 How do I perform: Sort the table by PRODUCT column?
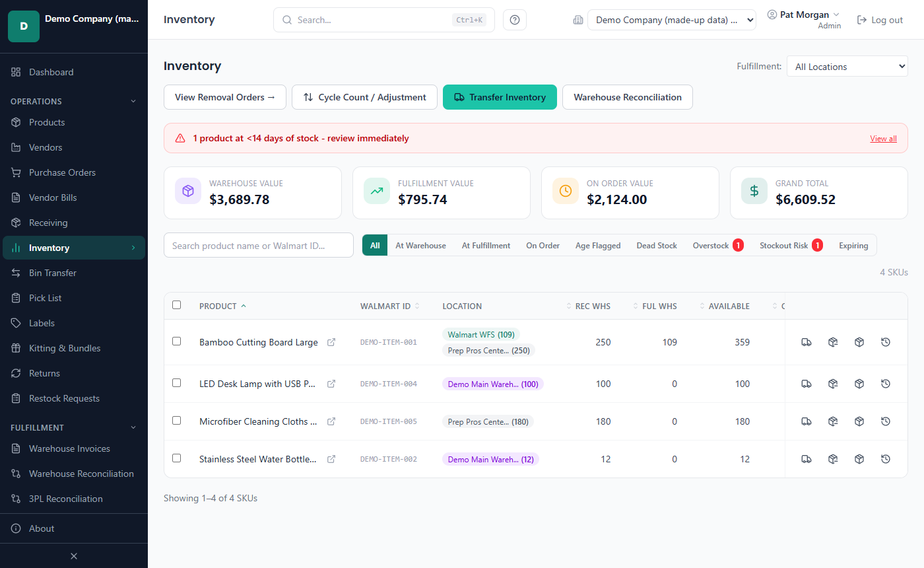point(223,306)
